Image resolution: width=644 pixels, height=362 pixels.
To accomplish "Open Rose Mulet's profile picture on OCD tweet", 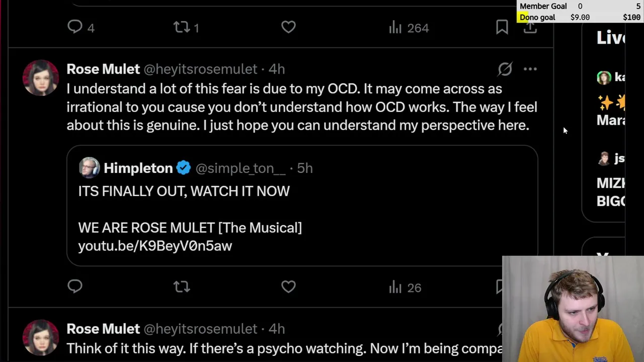I will (x=40, y=78).
